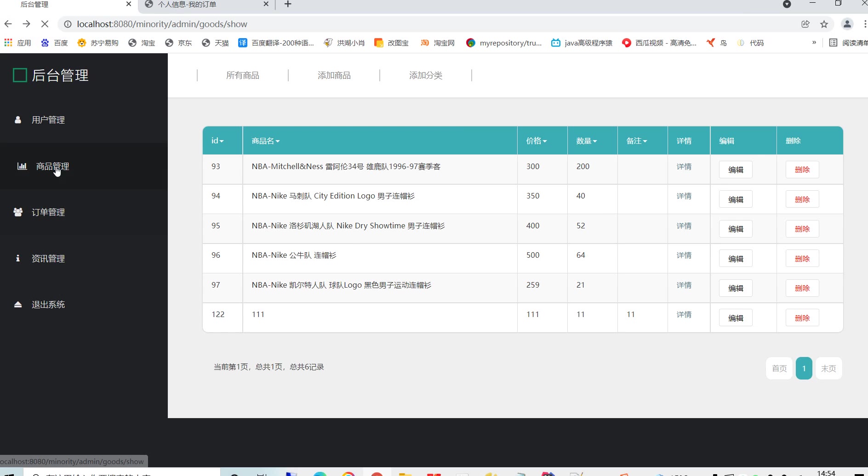Screen dimensions: 868x476
Task: Click the user icon beside 用户管理
Action: coord(18,120)
